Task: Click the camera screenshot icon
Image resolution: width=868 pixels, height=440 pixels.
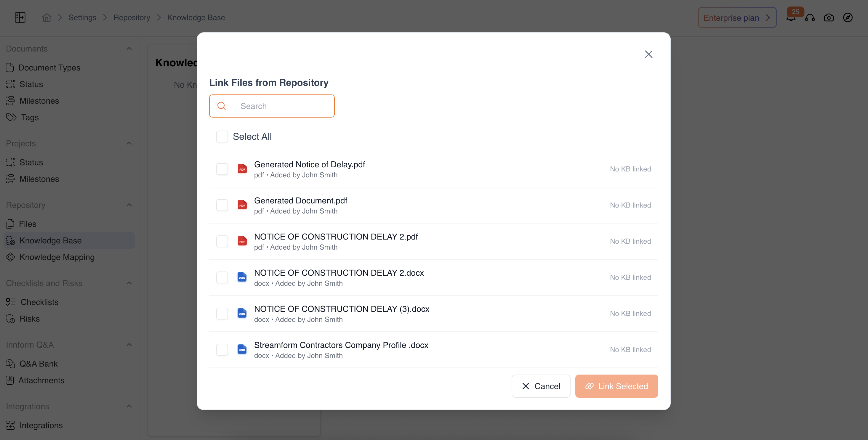Action: pyautogui.click(x=829, y=17)
